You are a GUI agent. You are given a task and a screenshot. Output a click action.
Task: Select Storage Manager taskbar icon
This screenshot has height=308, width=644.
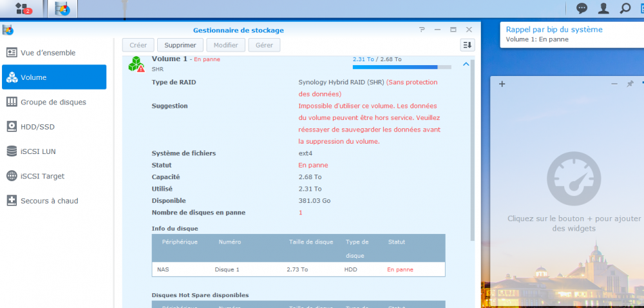[62, 8]
